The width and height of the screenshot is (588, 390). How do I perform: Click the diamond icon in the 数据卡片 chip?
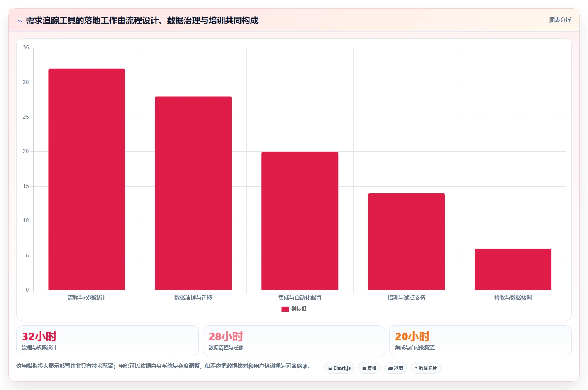click(416, 368)
